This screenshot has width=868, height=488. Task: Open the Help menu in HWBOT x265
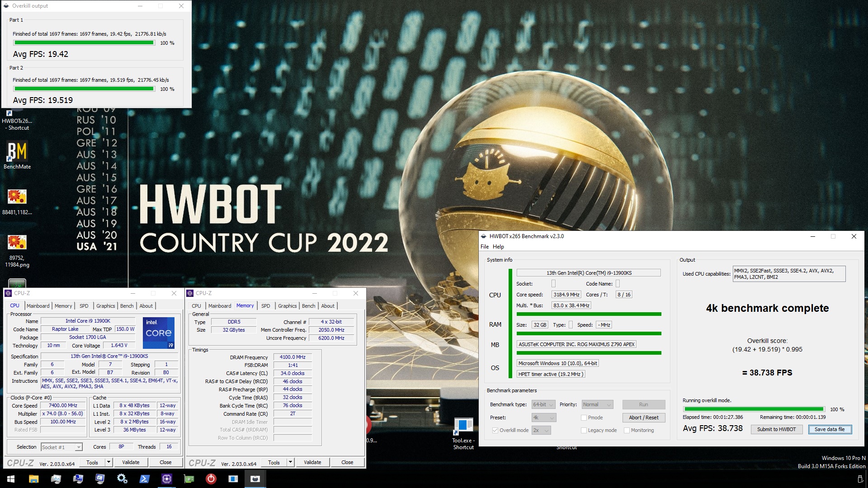click(x=498, y=247)
